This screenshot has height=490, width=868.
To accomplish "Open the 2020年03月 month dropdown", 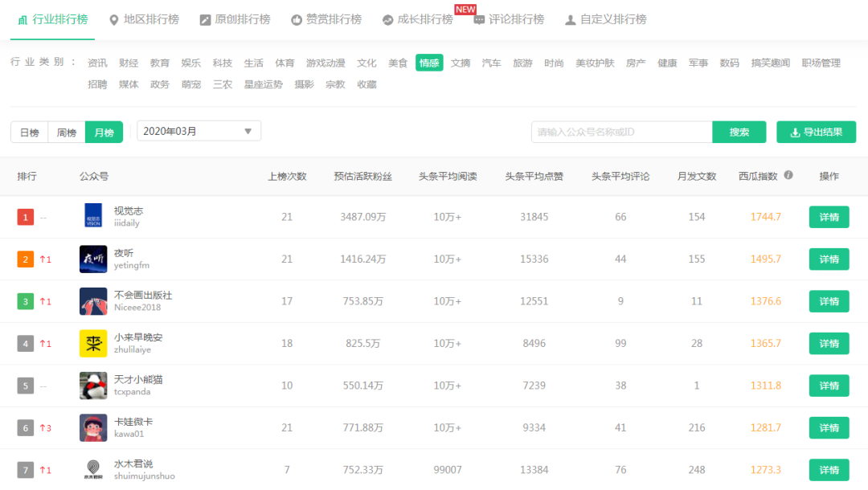I will [x=199, y=131].
